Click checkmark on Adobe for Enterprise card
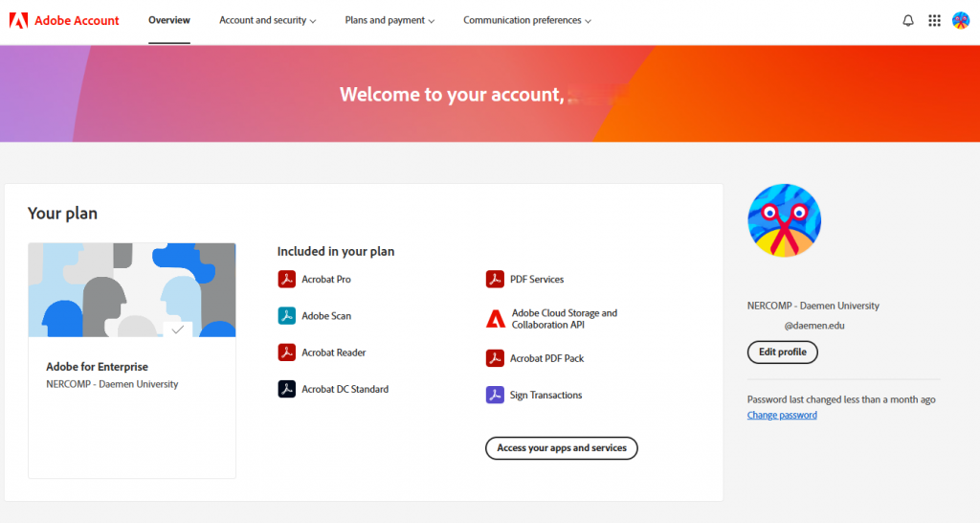The image size is (980, 523). coord(177,329)
